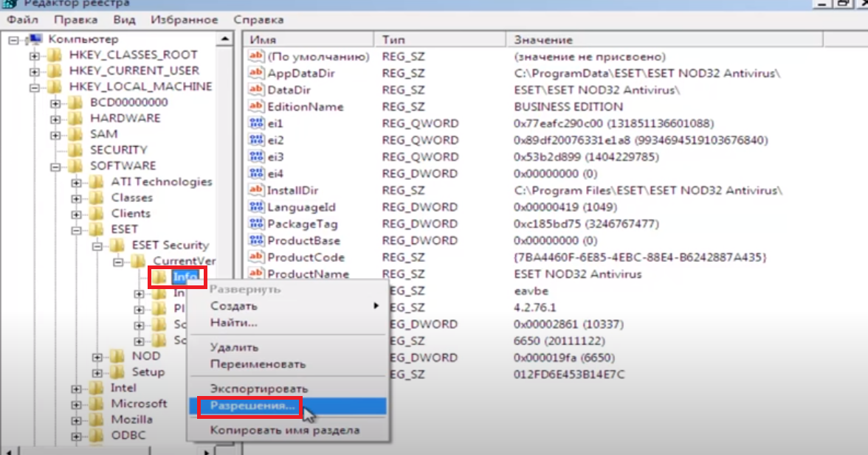Choose Переименовать in the context menu
Image resolution: width=868 pixels, height=455 pixels.
[288, 364]
